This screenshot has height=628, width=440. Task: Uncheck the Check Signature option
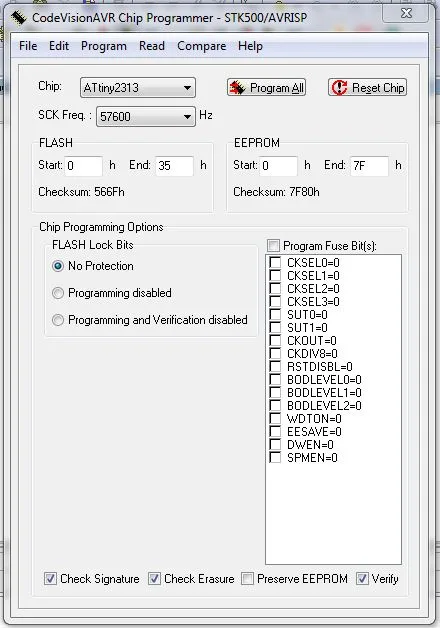(50, 578)
